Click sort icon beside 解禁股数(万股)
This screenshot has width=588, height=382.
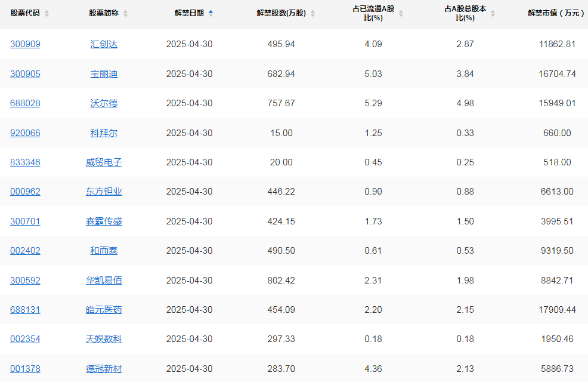pyautogui.click(x=313, y=13)
